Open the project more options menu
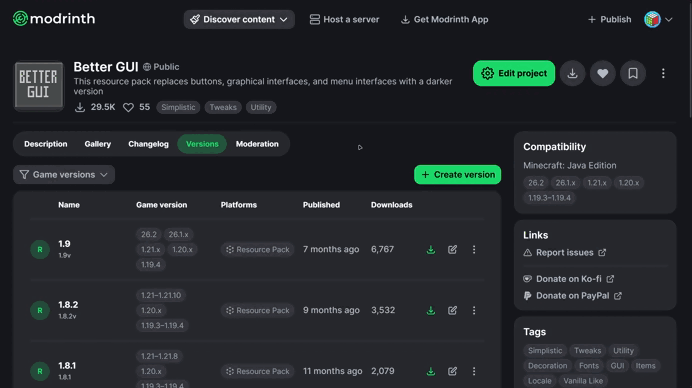 pyautogui.click(x=663, y=73)
